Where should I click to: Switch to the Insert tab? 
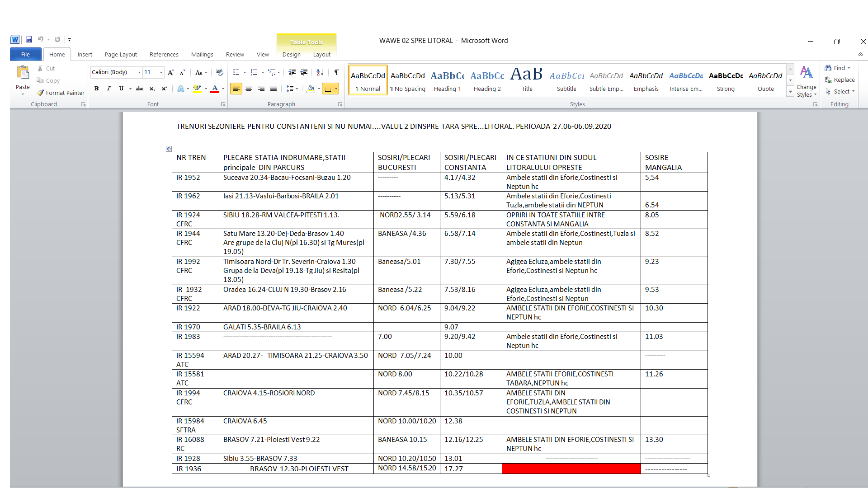[x=85, y=54]
